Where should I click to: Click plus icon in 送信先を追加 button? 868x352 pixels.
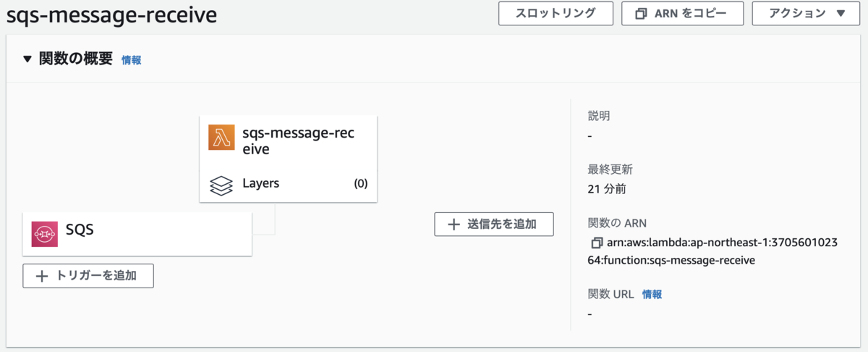point(454,225)
